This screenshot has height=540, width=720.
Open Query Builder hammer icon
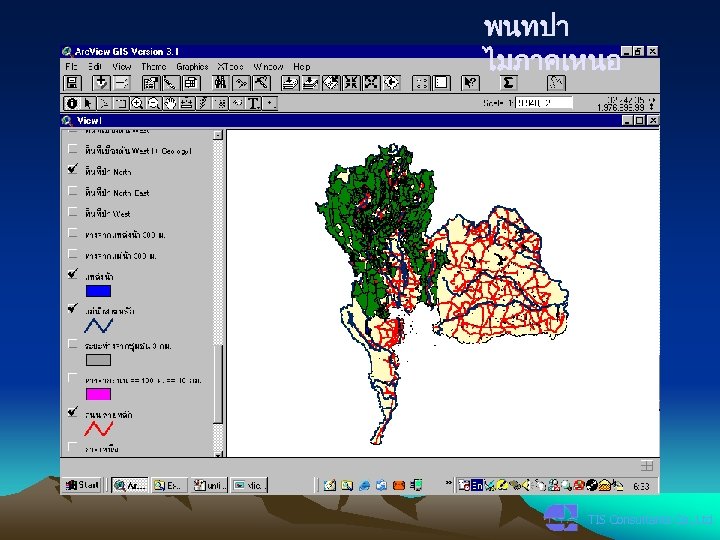261,83
